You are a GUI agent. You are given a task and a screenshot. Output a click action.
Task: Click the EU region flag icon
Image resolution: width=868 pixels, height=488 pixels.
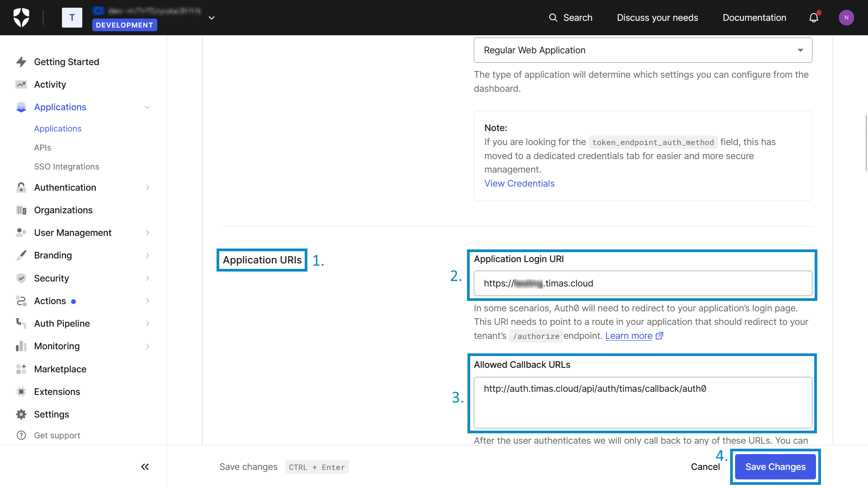pyautogui.click(x=99, y=11)
